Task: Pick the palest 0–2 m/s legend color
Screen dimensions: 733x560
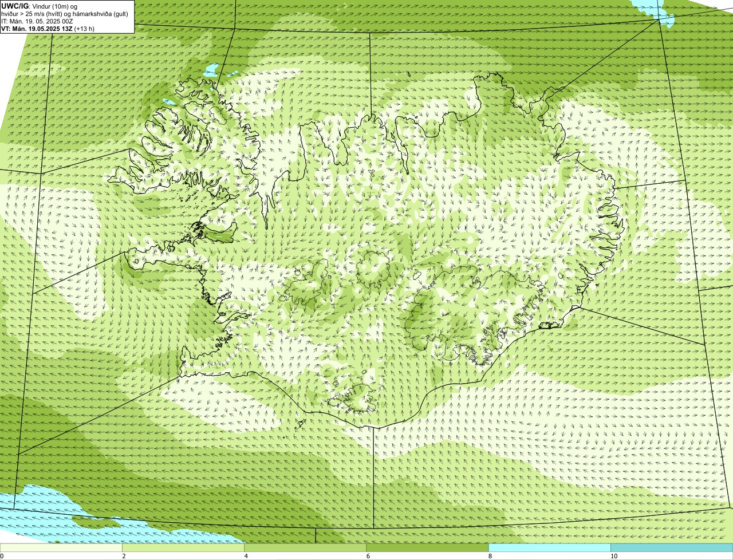Action: coord(61,547)
